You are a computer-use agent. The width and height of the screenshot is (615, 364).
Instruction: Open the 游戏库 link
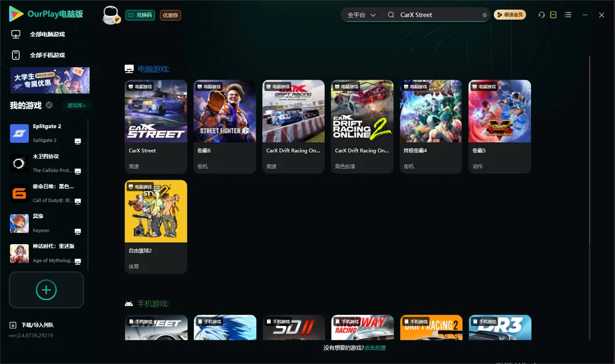click(76, 106)
